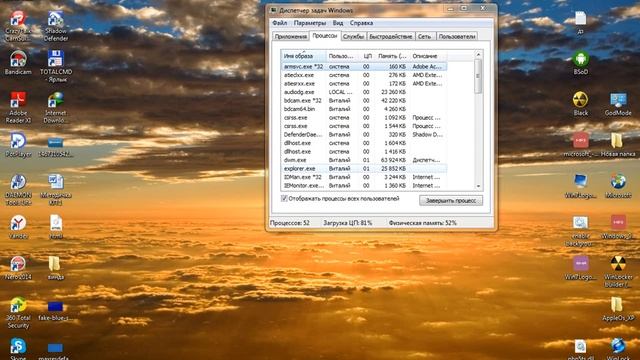Switch to the Быстродействие tab
Viewport: 640px width, 360px height.
(x=391, y=37)
